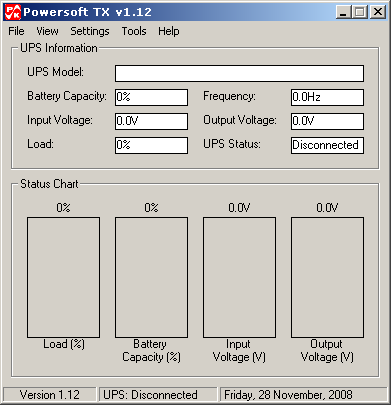Click the Frequency 0.0Hz field

[327, 97]
